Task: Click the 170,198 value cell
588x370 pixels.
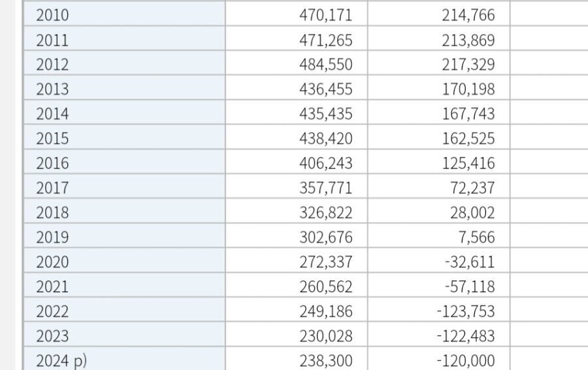Action: point(439,88)
